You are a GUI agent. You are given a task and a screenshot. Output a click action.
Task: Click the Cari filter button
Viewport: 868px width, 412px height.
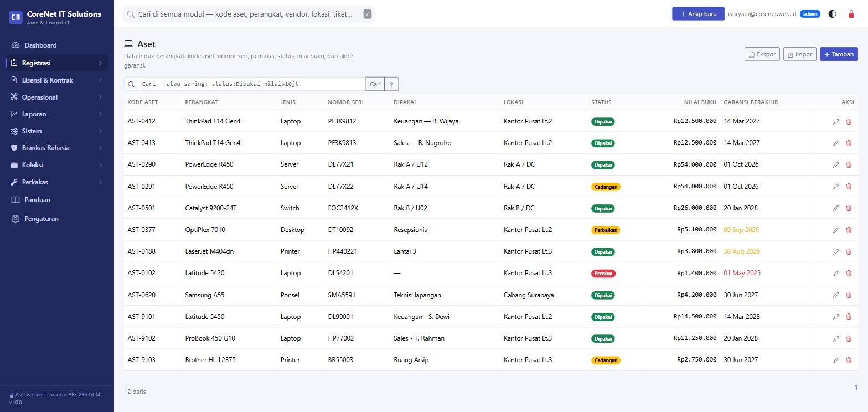tap(375, 84)
